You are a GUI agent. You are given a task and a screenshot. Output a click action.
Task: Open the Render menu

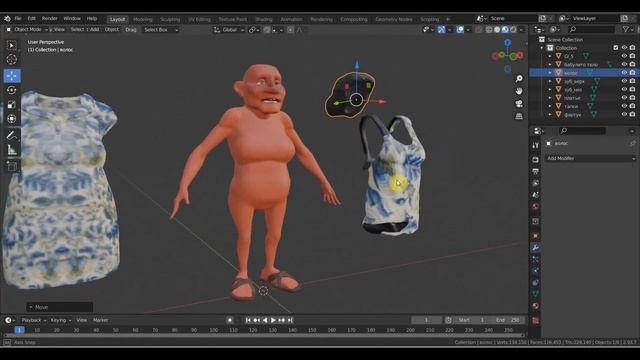coord(49,18)
